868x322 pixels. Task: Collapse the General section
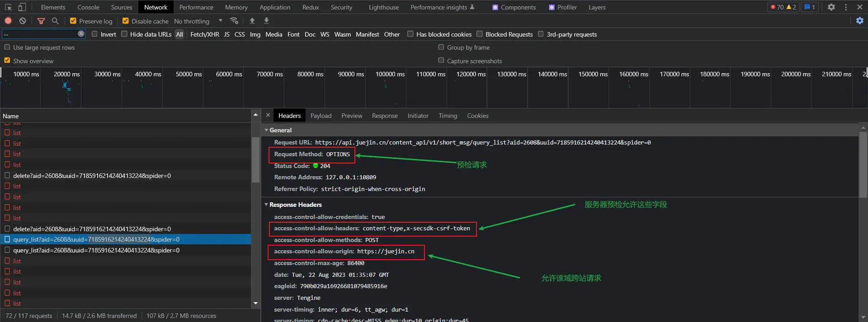click(x=266, y=130)
